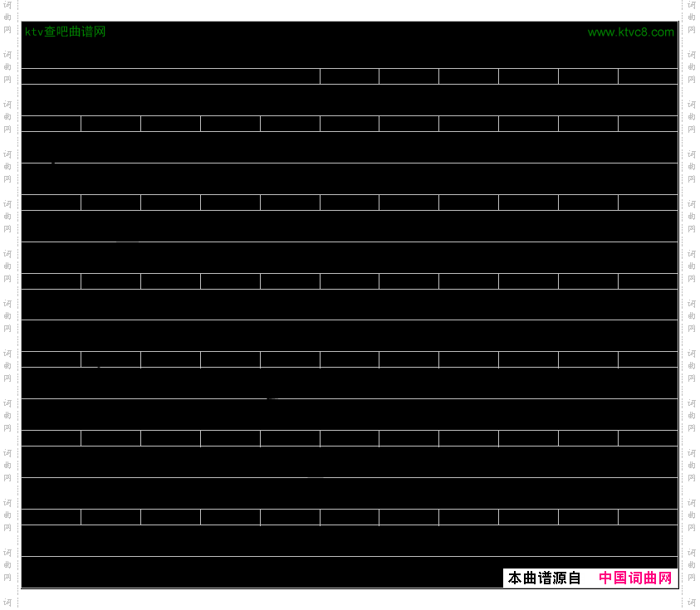Select the first cell of the sixth grid row
The width and height of the screenshot is (700, 610).
tap(51, 438)
